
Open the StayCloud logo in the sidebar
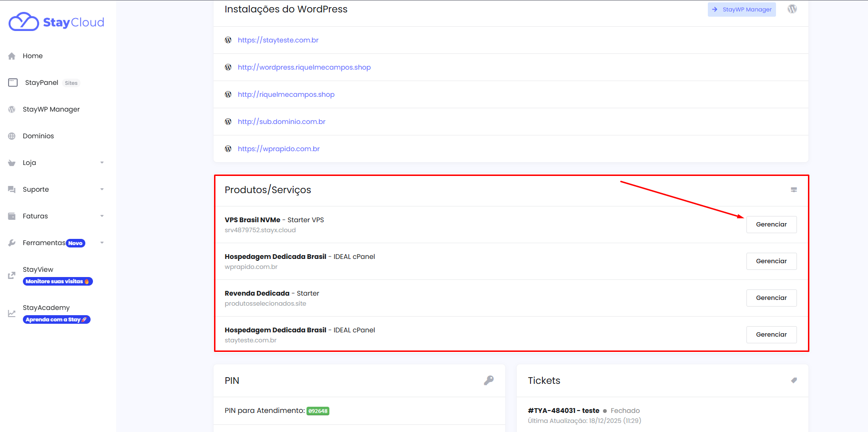point(56,21)
